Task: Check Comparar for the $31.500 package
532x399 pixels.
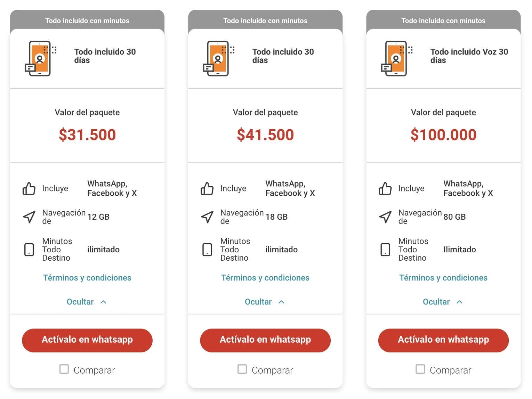Action: pos(64,369)
